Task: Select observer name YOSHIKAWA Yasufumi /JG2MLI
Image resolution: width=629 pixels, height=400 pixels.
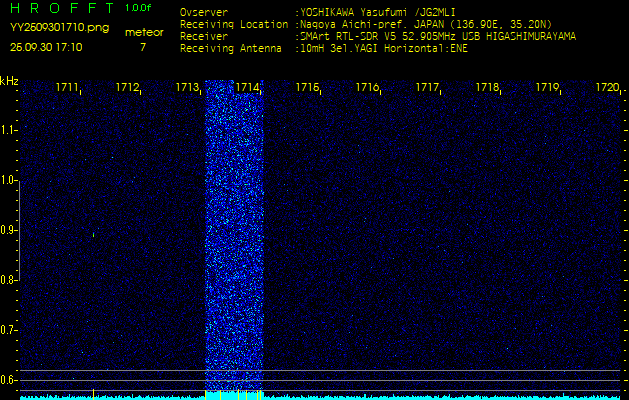Action: (x=378, y=12)
